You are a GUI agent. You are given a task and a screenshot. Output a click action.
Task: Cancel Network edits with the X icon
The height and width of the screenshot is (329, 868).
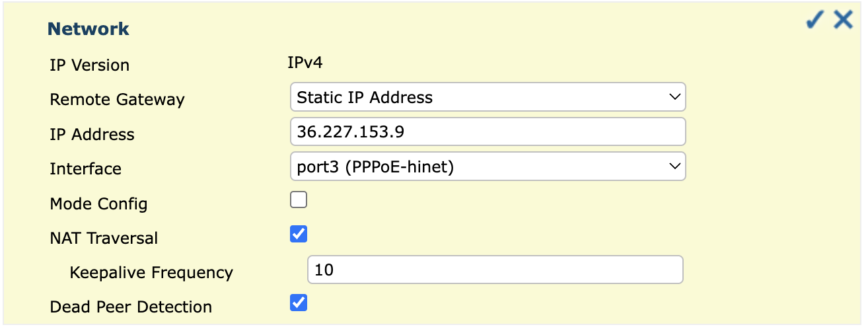click(x=844, y=20)
